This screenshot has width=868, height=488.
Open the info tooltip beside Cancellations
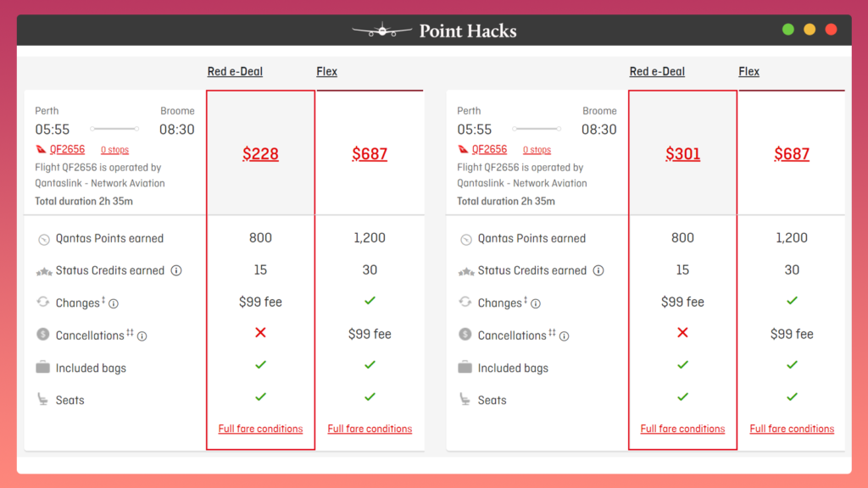142,335
